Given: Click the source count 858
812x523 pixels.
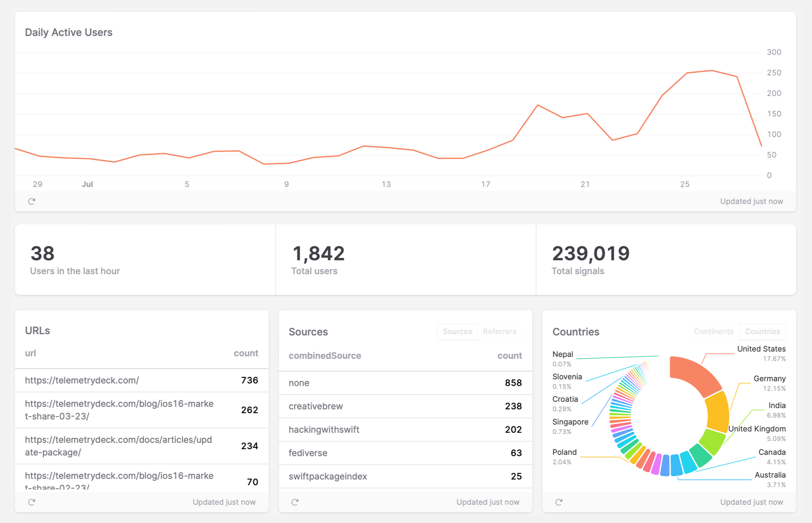Looking at the screenshot, I should tap(513, 383).
